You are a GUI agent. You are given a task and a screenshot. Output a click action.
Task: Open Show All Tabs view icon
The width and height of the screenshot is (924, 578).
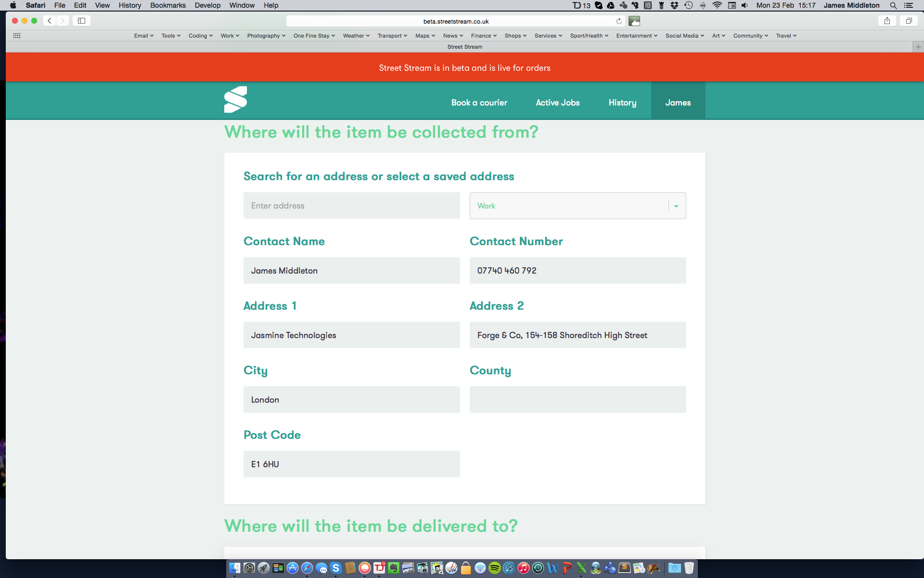pos(909,21)
